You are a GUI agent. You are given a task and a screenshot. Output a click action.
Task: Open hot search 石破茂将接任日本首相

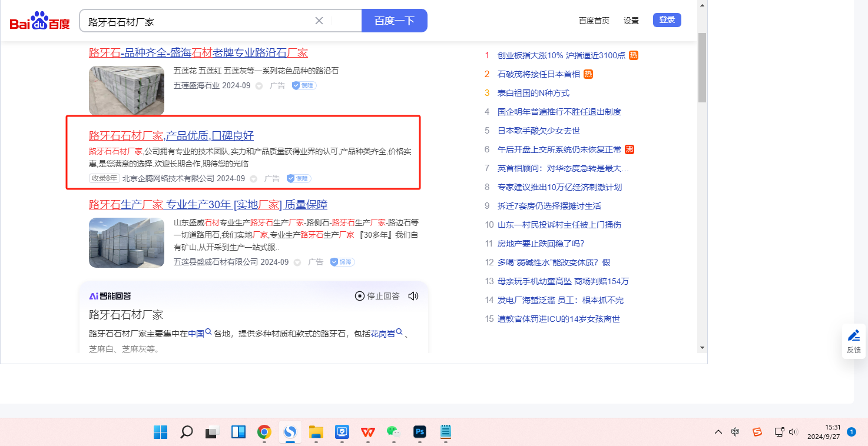point(538,74)
